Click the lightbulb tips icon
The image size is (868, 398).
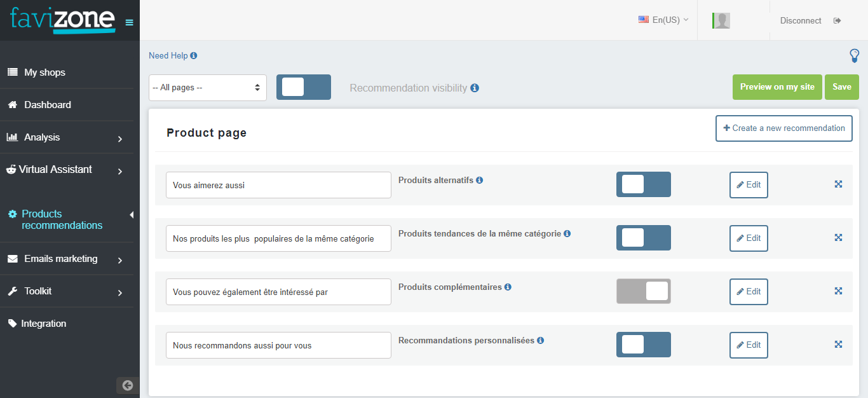(854, 56)
